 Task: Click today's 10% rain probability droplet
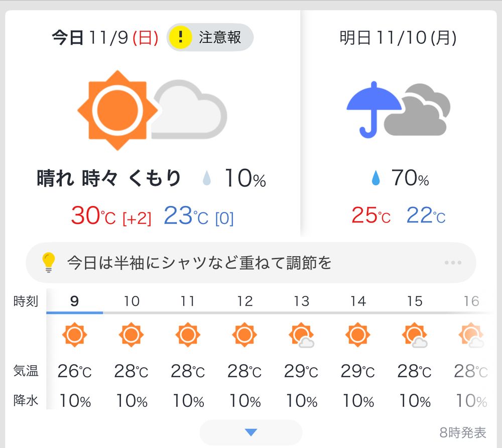[x=207, y=178]
